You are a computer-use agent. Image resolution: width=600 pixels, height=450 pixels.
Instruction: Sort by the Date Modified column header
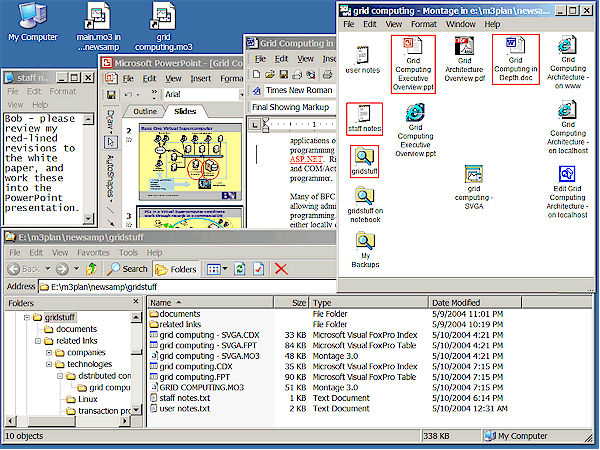pyautogui.click(x=475, y=303)
